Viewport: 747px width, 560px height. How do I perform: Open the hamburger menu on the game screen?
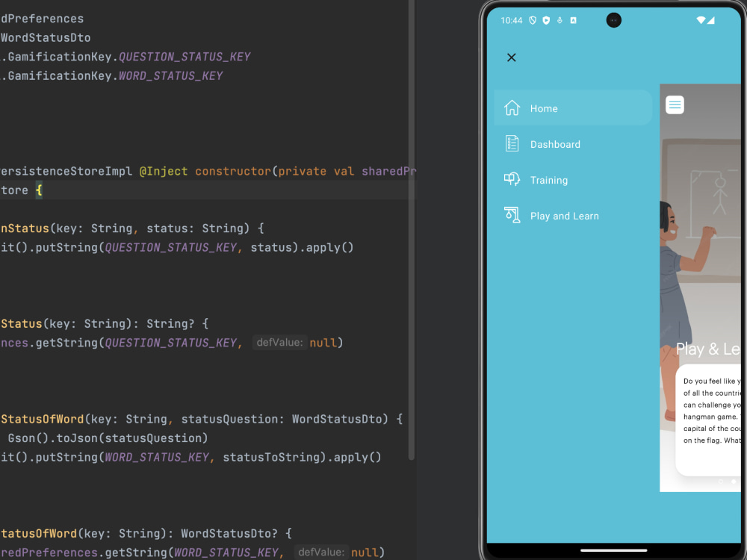[x=675, y=105]
